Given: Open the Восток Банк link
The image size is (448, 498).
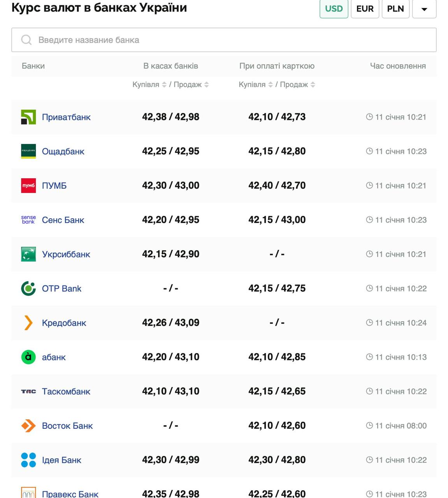Looking at the screenshot, I should click(x=67, y=426).
